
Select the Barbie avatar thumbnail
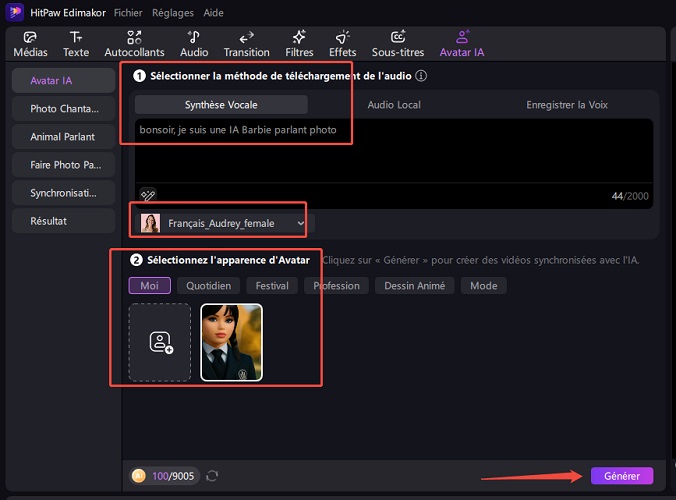click(x=232, y=343)
